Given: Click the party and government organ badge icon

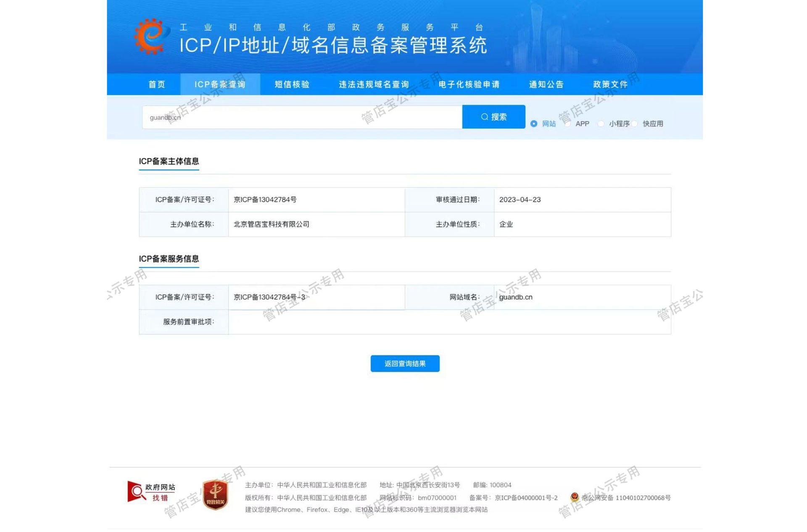Looking at the screenshot, I should (215, 495).
